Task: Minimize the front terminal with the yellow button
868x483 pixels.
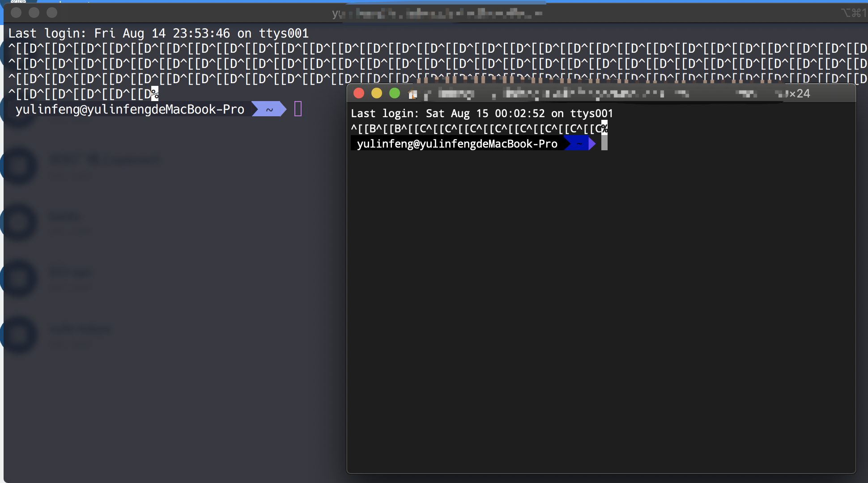Action: (376, 93)
